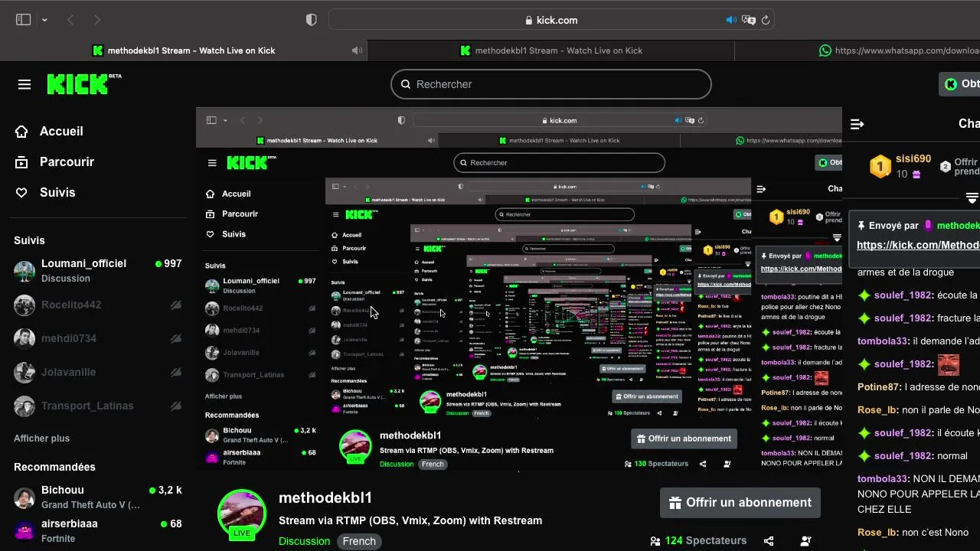Click Safari's forward arrow
Screen dimensions: 980x551
[96, 20]
